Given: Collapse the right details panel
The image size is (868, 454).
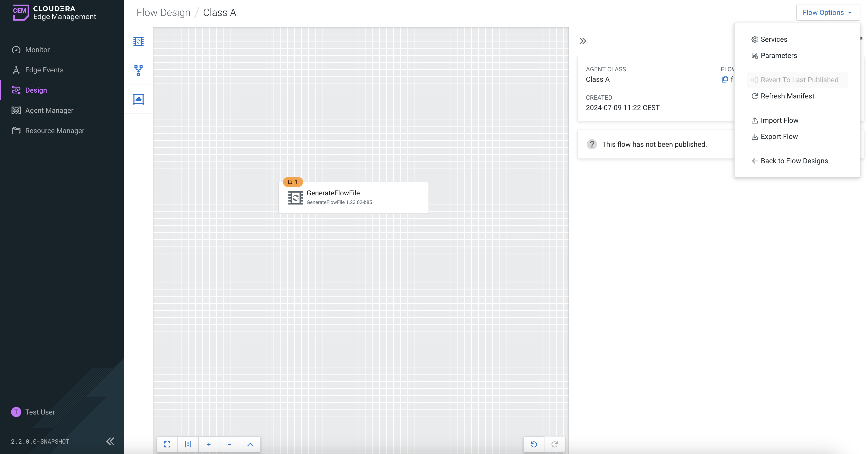Looking at the screenshot, I should 583,41.
